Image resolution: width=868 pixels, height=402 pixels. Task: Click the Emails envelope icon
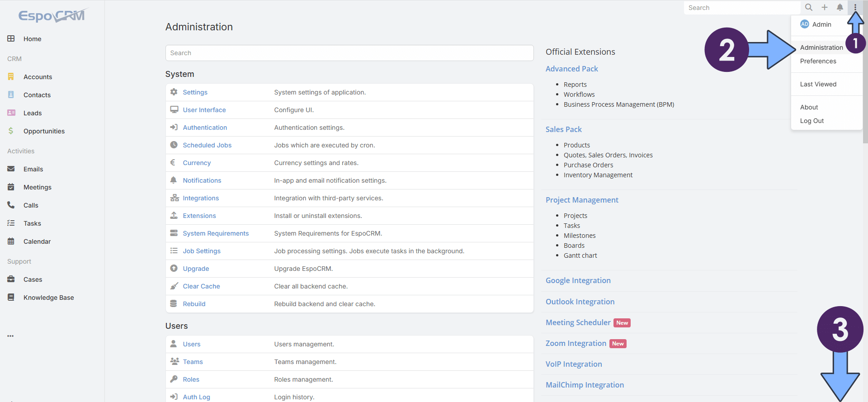tap(11, 169)
